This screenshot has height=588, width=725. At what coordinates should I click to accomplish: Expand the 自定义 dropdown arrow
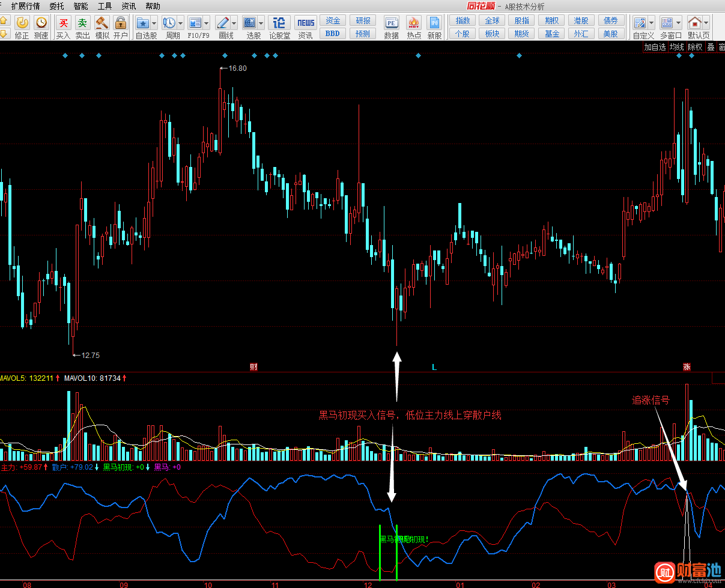(x=651, y=23)
